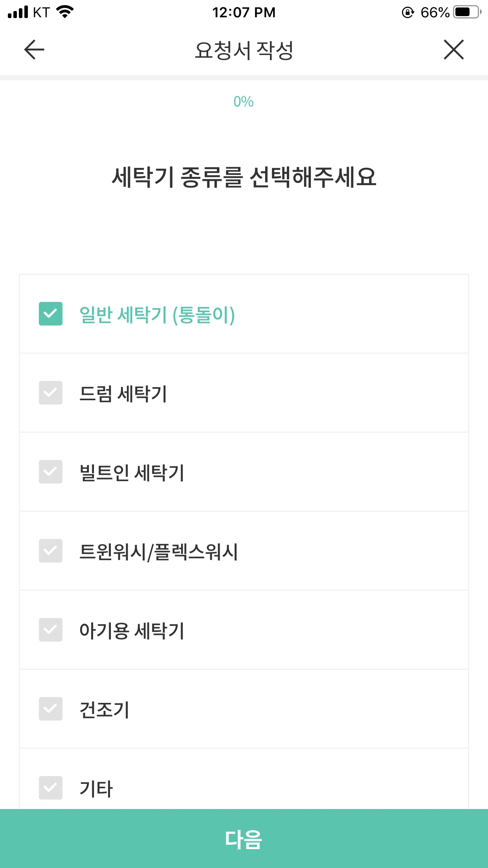Image resolution: width=488 pixels, height=868 pixels.
Task: Tick the 트윈워시/플렉스워시 checkbox
Action: [x=51, y=551]
